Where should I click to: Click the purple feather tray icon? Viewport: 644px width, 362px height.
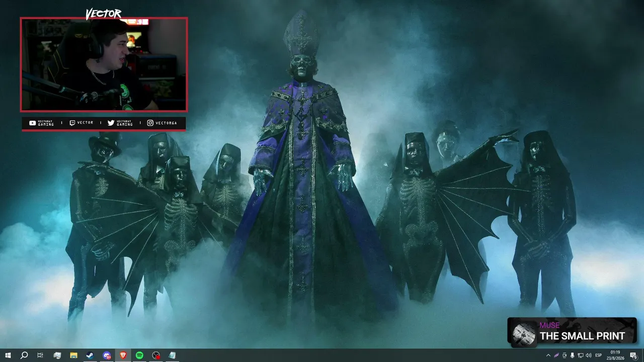(x=556, y=355)
